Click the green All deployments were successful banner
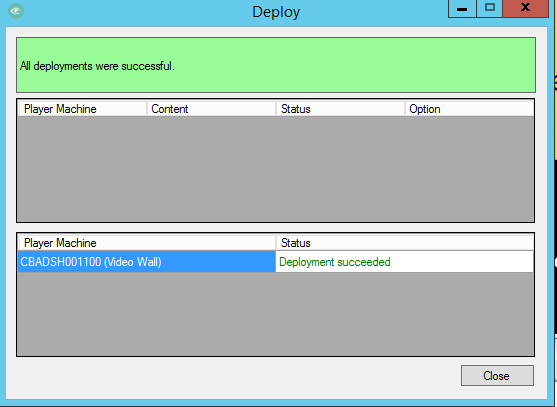Viewport: 557px width, 407px height. (276, 65)
